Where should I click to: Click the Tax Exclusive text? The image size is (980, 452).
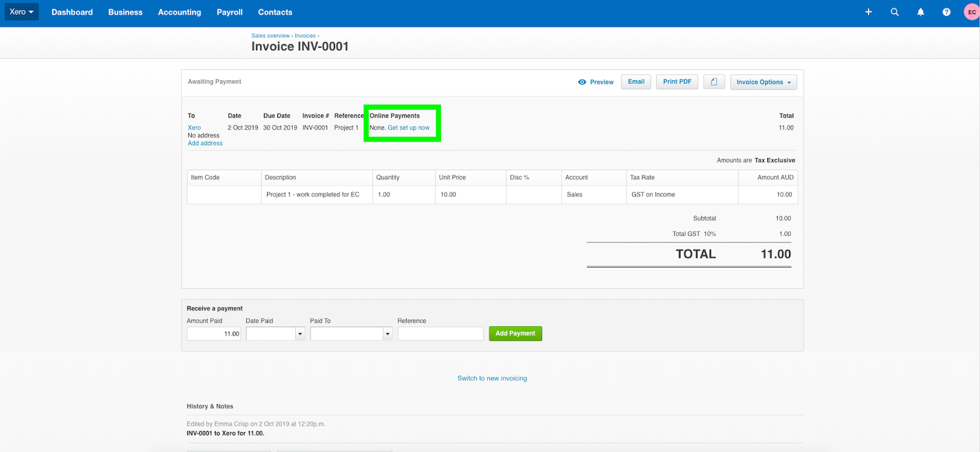coord(775,160)
